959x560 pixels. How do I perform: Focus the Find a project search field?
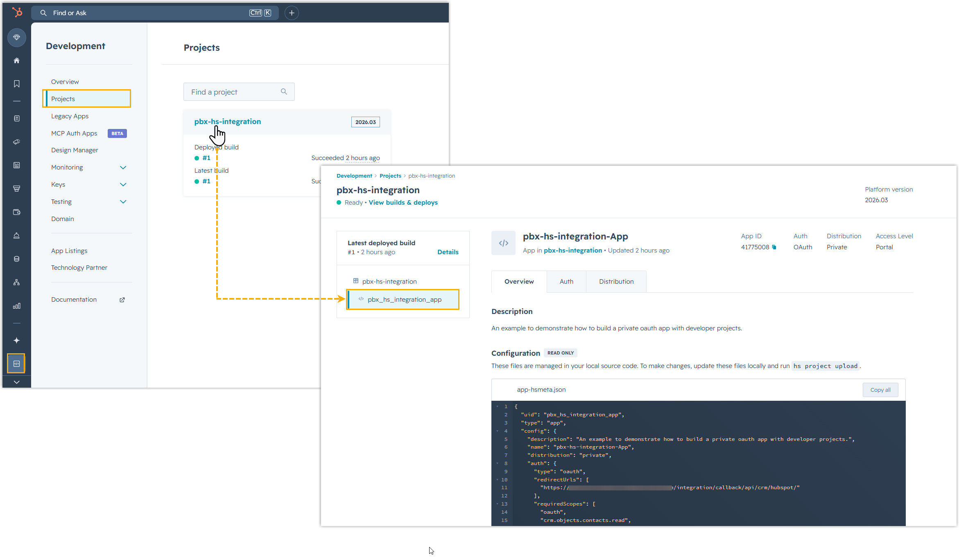[239, 92]
